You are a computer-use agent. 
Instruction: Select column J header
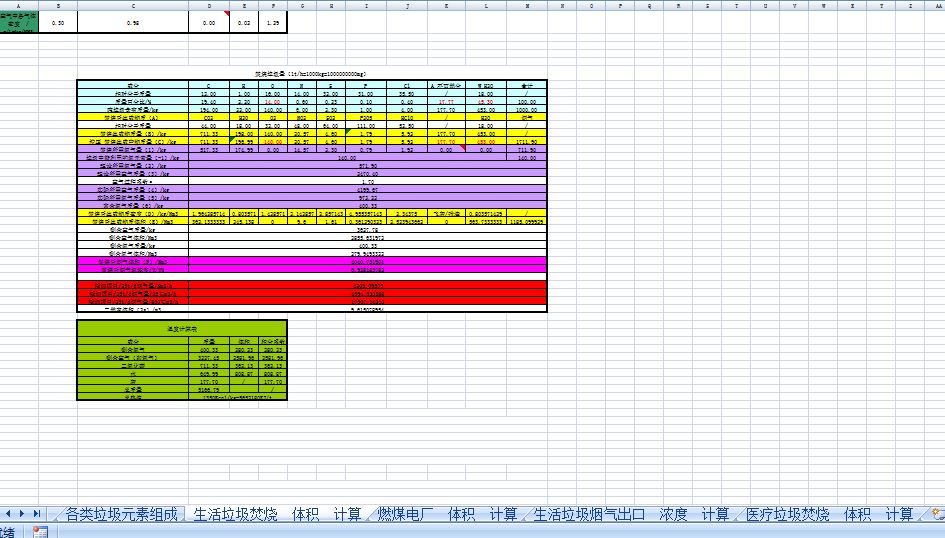tap(407, 5)
